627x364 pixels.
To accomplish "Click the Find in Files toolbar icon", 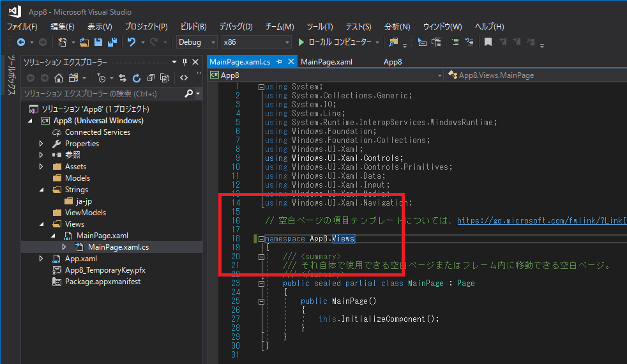I will [393, 42].
